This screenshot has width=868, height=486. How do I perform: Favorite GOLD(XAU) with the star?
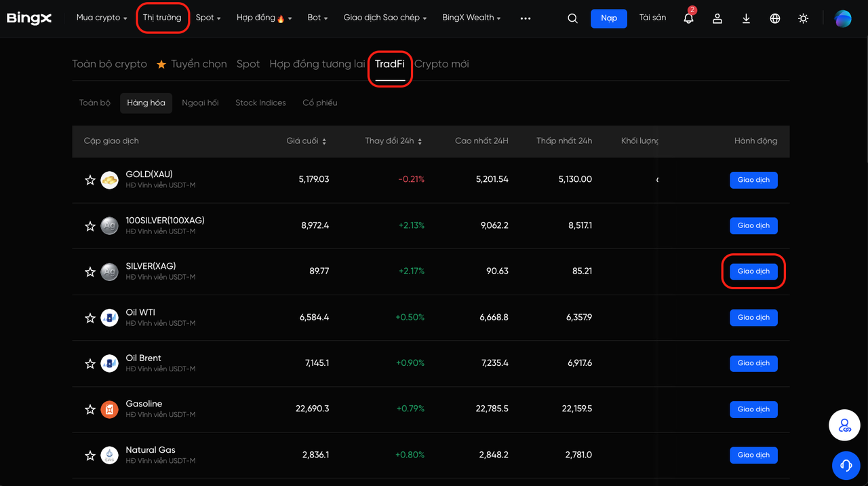tap(90, 180)
